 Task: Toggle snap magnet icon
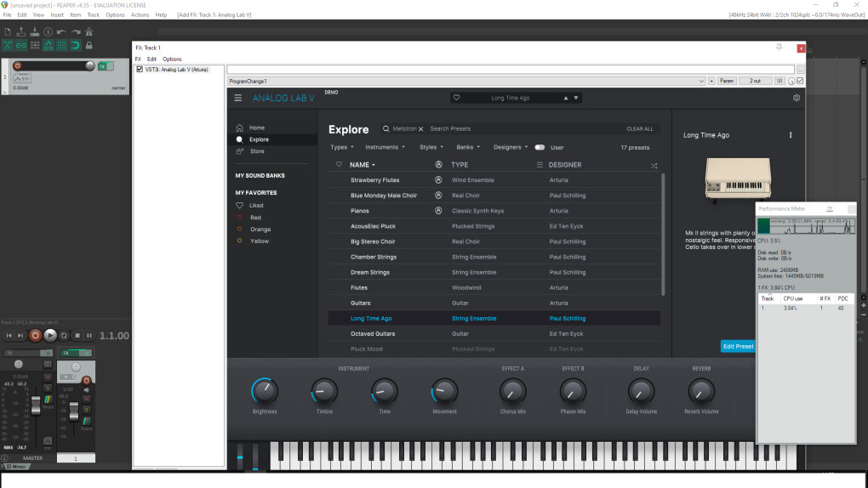point(75,45)
